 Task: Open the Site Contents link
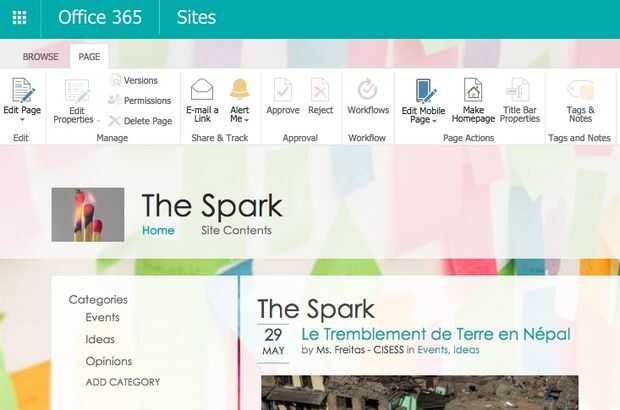(x=236, y=230)
